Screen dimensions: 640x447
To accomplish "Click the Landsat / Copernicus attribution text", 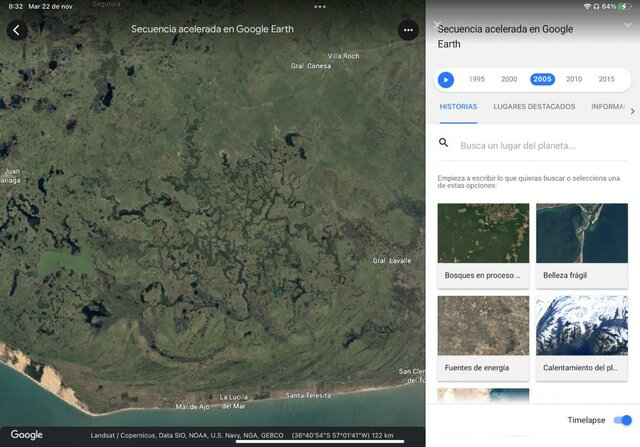I will 187,435.
